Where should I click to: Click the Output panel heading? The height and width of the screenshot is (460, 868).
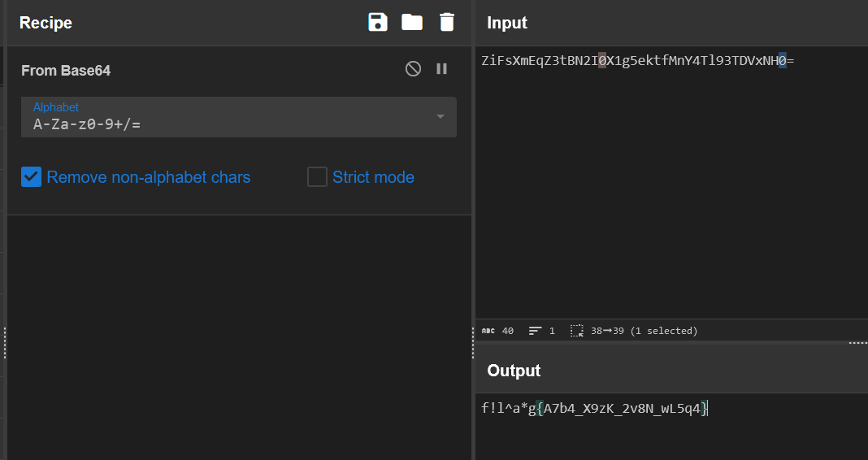click(514, 371)
